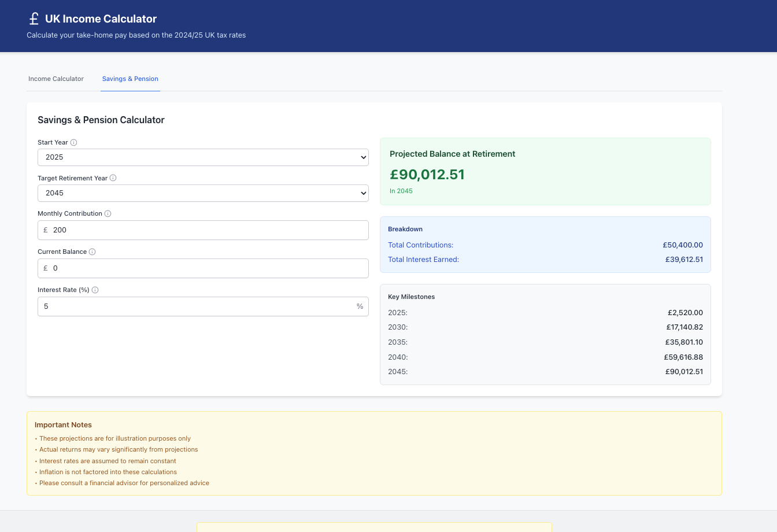
Task: Open the Start Year dropdown
Action: click(x=203, y=157)
